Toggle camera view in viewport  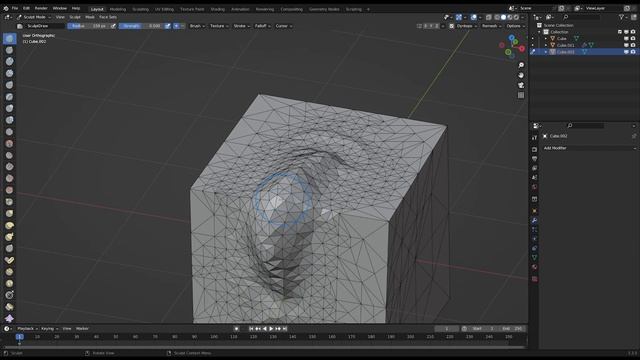coord(521,85)
